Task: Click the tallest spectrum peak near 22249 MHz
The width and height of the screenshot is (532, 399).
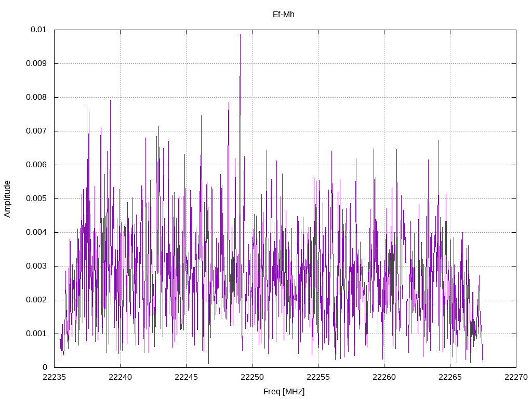Action: point(240,35)
